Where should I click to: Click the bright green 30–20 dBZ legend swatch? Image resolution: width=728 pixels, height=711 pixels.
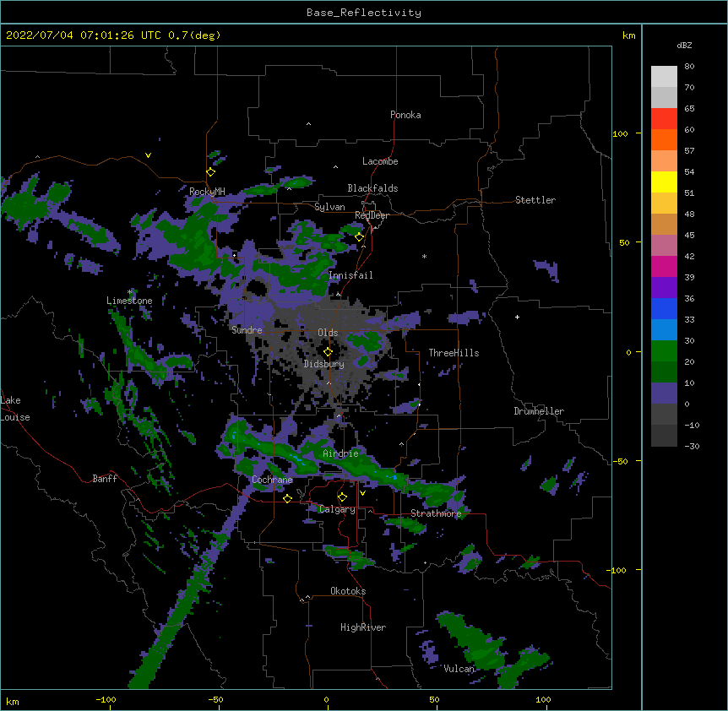664,351
